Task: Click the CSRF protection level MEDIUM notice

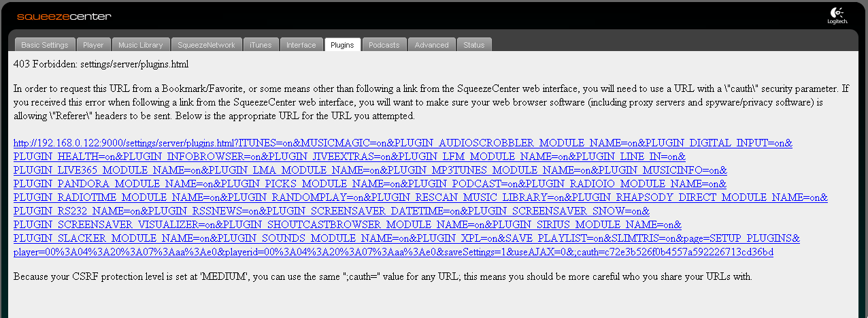Action: (382, 278)
